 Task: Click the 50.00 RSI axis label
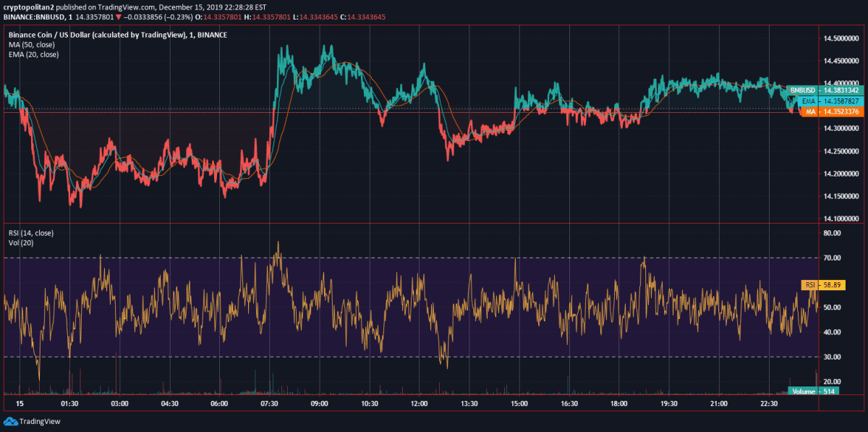point(832,308)
